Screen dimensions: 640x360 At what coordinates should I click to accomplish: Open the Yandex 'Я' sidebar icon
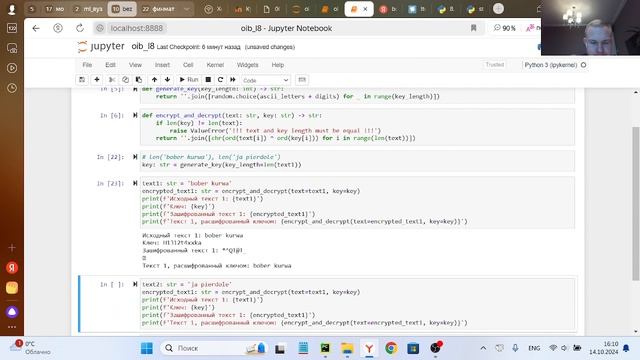click(x=12, y=268)
